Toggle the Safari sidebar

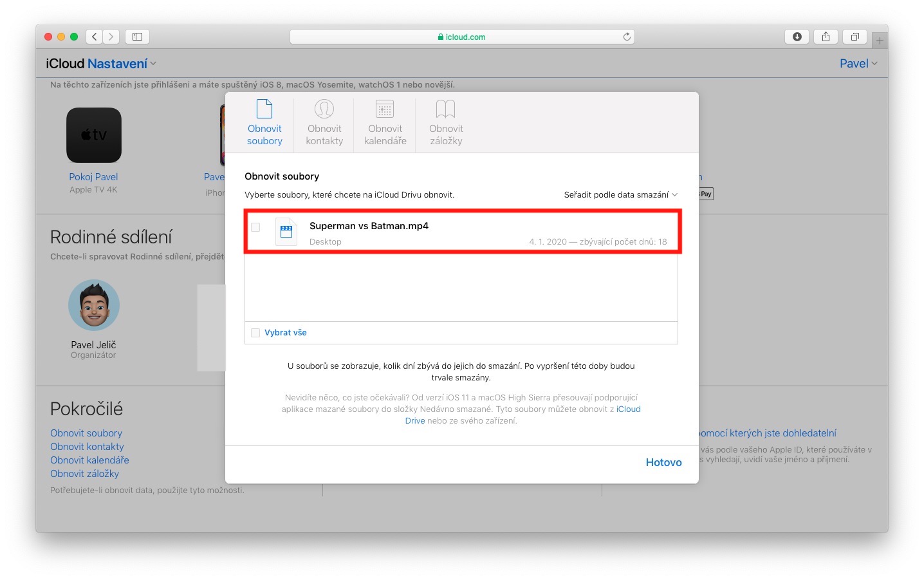[x=137, y=37]
